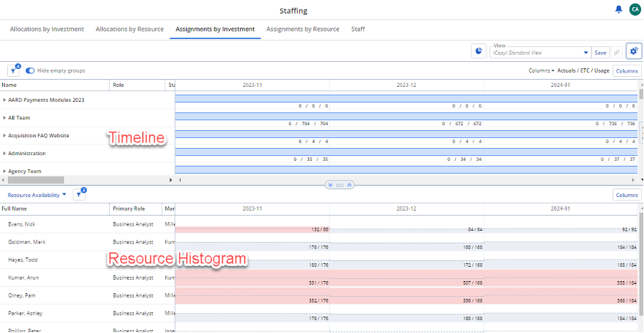
Task: Open the view settings gear icon
Action: click(x=634, y=51)
